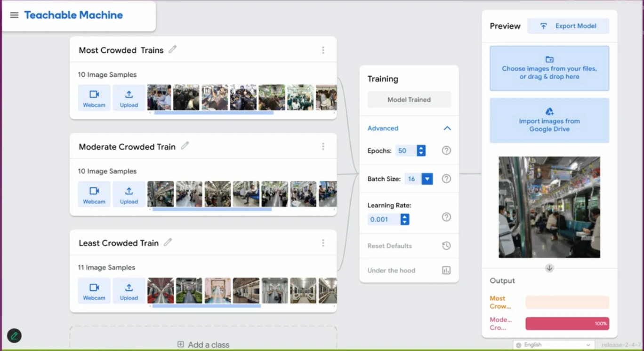Open options menu for Least Crowded Train

[323, 243]
